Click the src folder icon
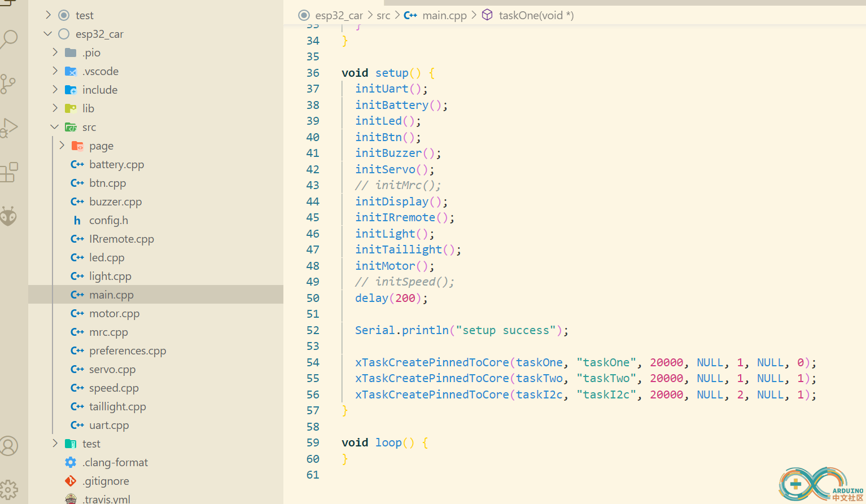The height and width of the screenshot is (504, 866). [71, 127]
